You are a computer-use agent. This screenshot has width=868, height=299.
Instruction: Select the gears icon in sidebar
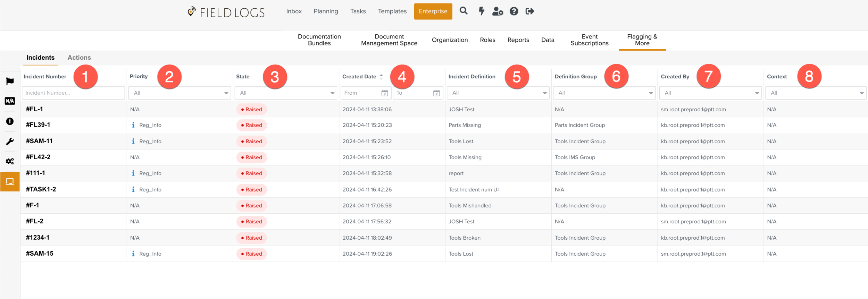10,161
